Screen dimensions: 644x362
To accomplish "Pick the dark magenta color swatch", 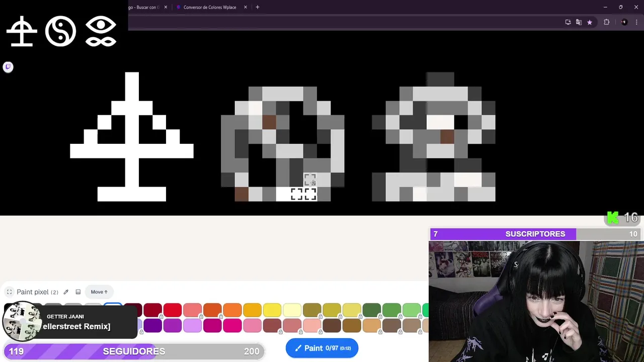I will point(212,326).
